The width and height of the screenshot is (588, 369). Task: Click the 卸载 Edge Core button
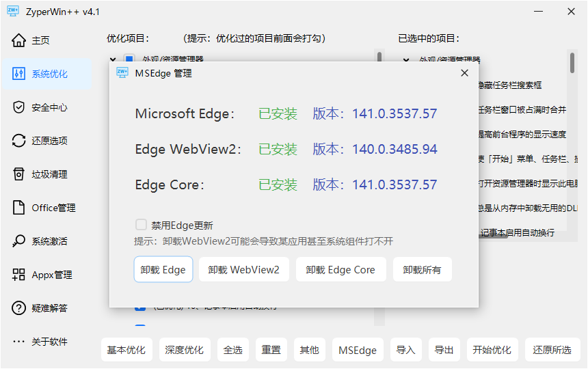click(340, 270)
